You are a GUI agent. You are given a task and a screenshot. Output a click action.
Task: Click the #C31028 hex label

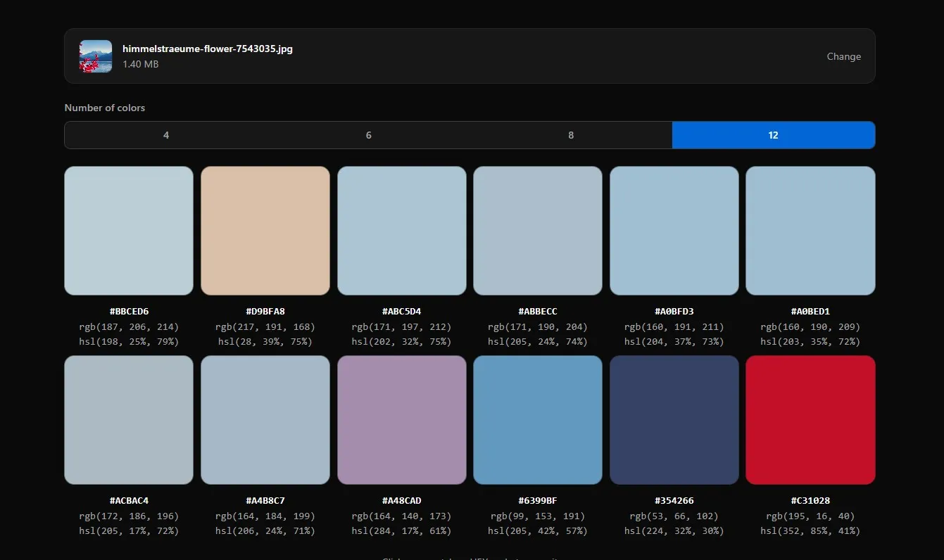[810, 500]
